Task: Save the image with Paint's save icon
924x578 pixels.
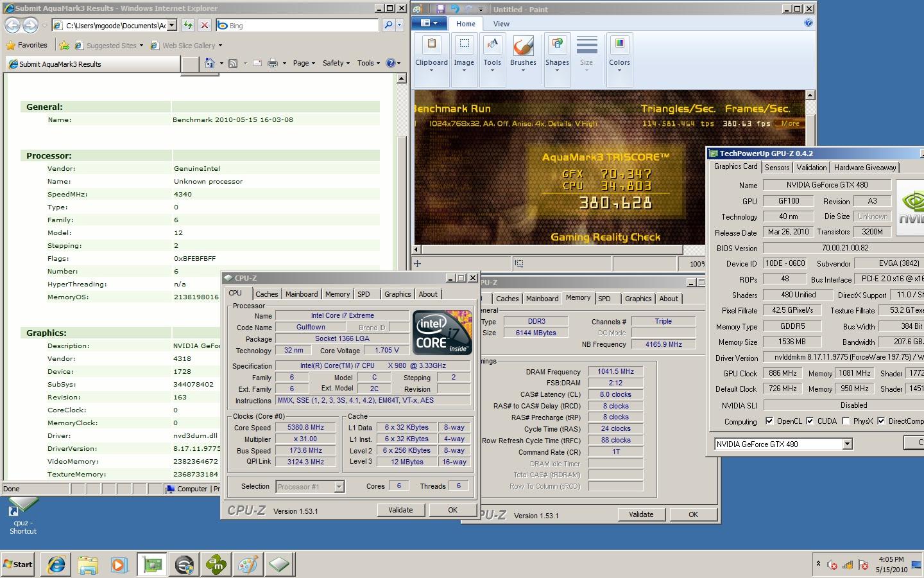Action: 441,9
